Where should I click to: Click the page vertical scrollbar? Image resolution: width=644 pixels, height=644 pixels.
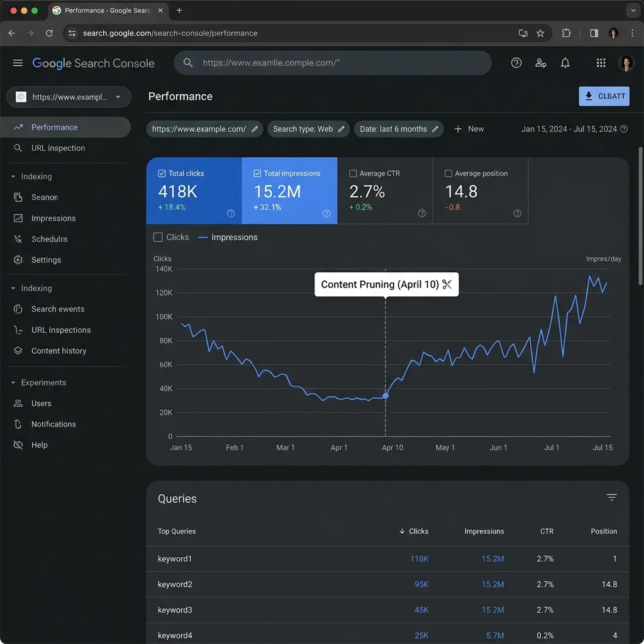(x=640, y=215)
